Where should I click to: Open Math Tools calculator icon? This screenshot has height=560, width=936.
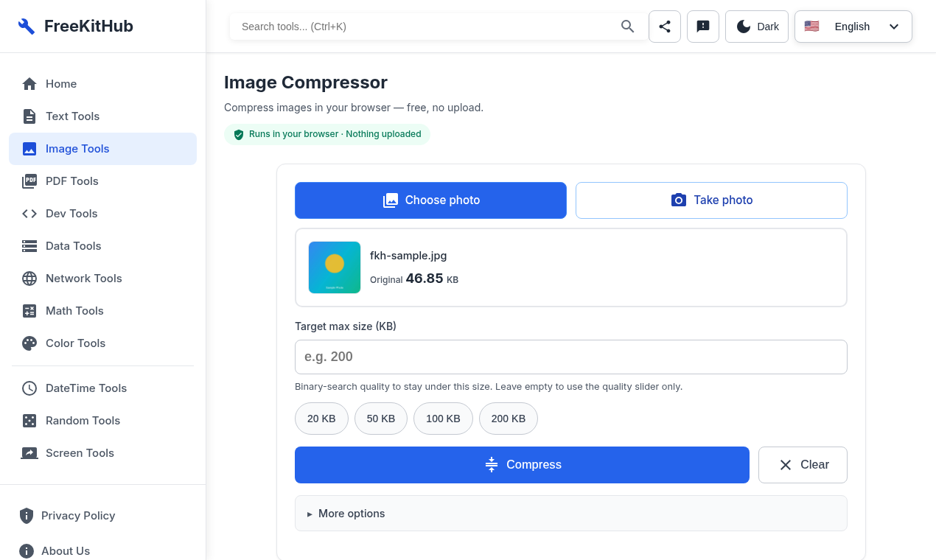click(29, 311)
